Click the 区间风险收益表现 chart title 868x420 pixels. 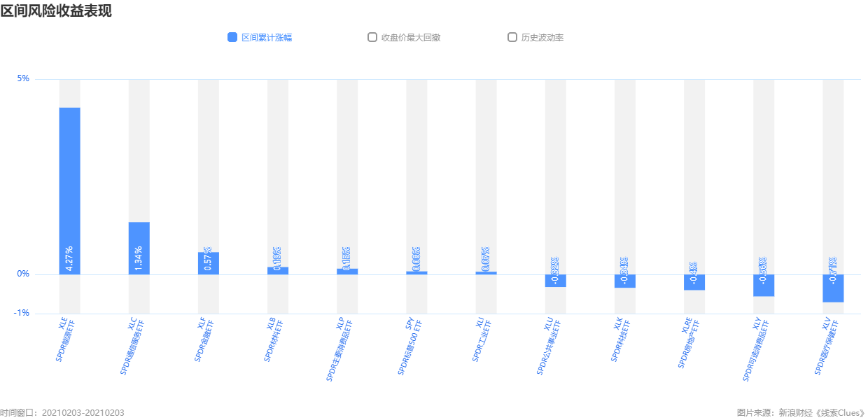click(x=56, y=10)
